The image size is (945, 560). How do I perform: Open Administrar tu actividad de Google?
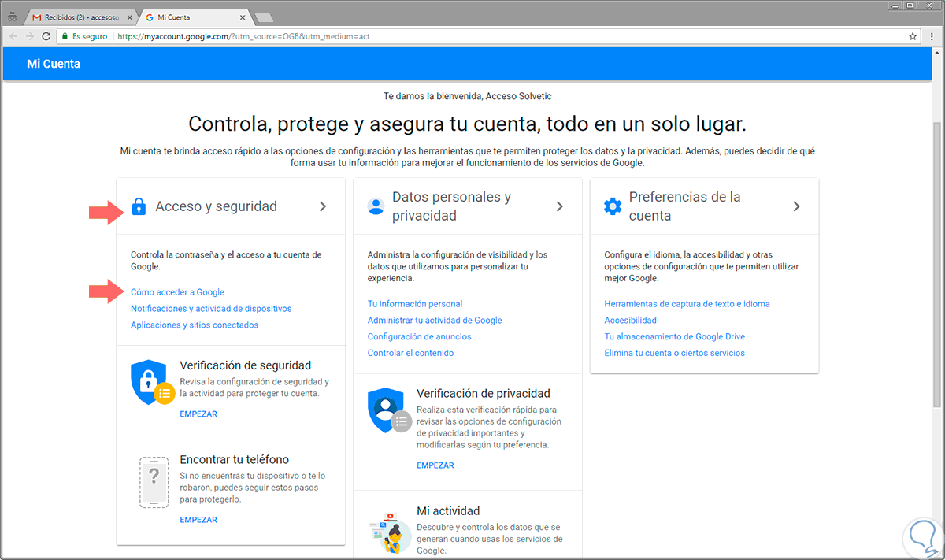(435, 321)
